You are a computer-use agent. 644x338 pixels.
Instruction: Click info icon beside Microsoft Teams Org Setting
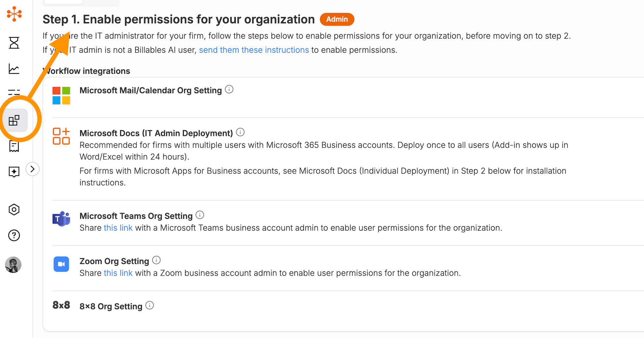pyautogui.click(x=200, y=215)
